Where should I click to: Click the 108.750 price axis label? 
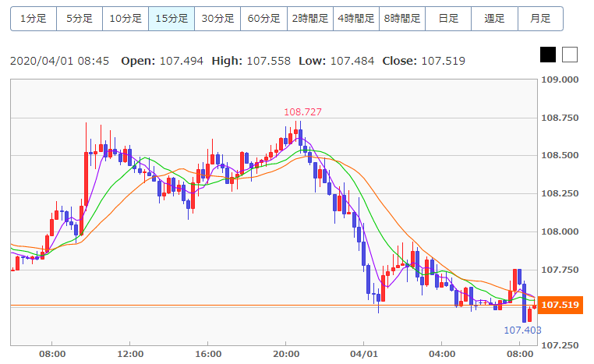tap(560, 118)
